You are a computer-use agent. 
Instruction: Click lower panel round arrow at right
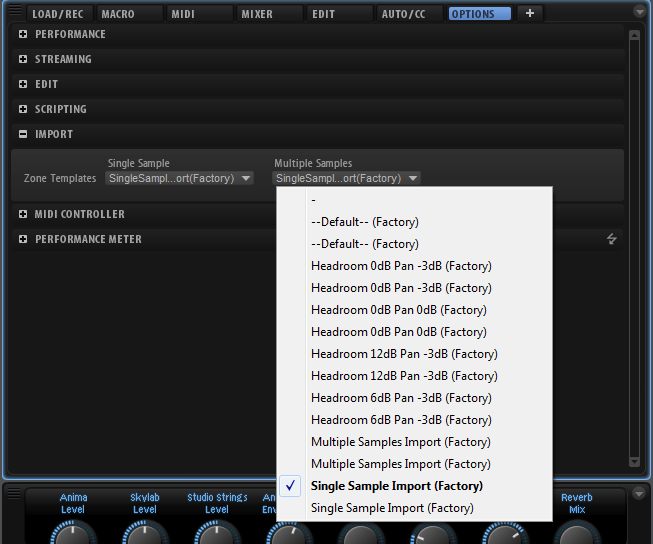pyautogui.click(x=639, y=494)
